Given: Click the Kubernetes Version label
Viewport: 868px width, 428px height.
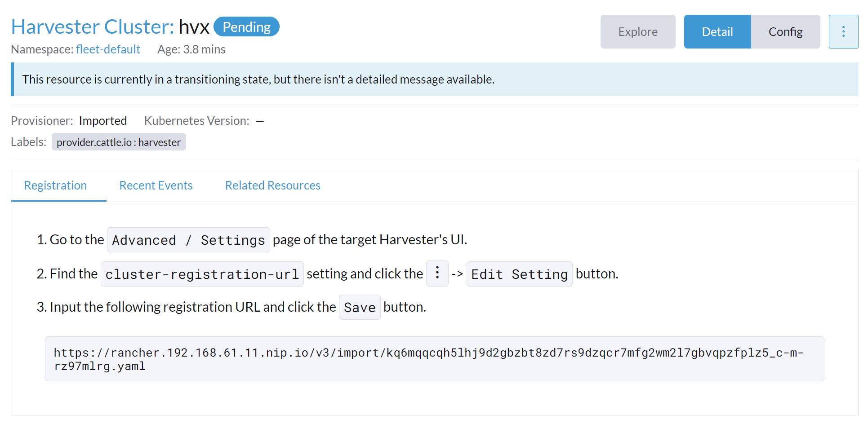Looking at the screenshot, I should point(197,121).
